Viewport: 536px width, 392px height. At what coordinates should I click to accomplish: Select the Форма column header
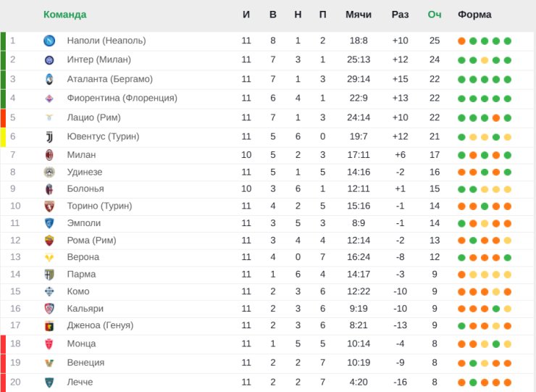click(474, 14)
